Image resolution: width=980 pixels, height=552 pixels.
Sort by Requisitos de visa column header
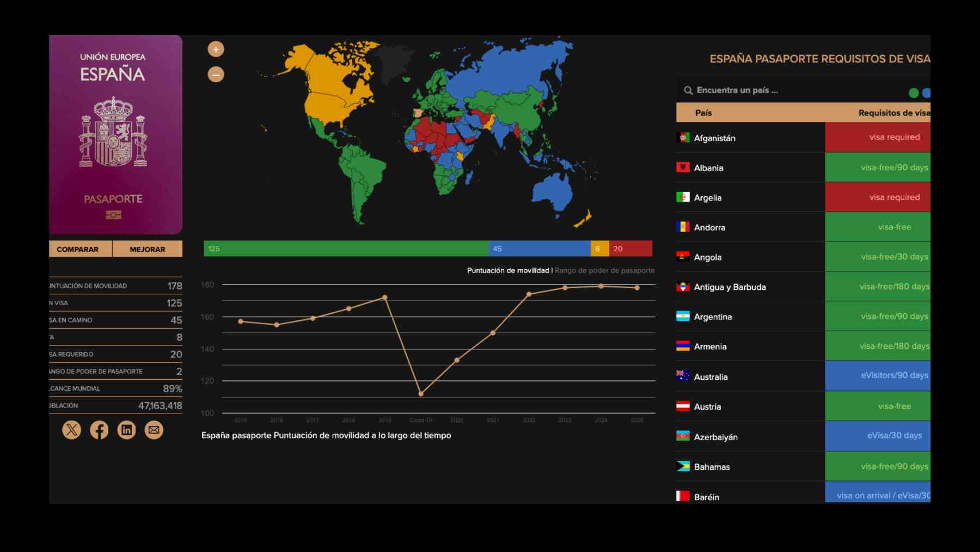click(893, 113)
